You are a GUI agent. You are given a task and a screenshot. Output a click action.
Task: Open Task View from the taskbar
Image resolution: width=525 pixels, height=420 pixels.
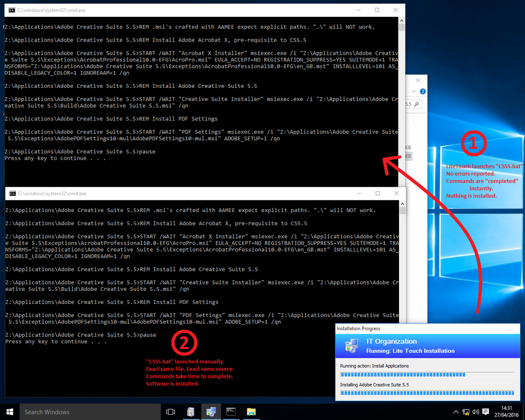click(171, 412)
